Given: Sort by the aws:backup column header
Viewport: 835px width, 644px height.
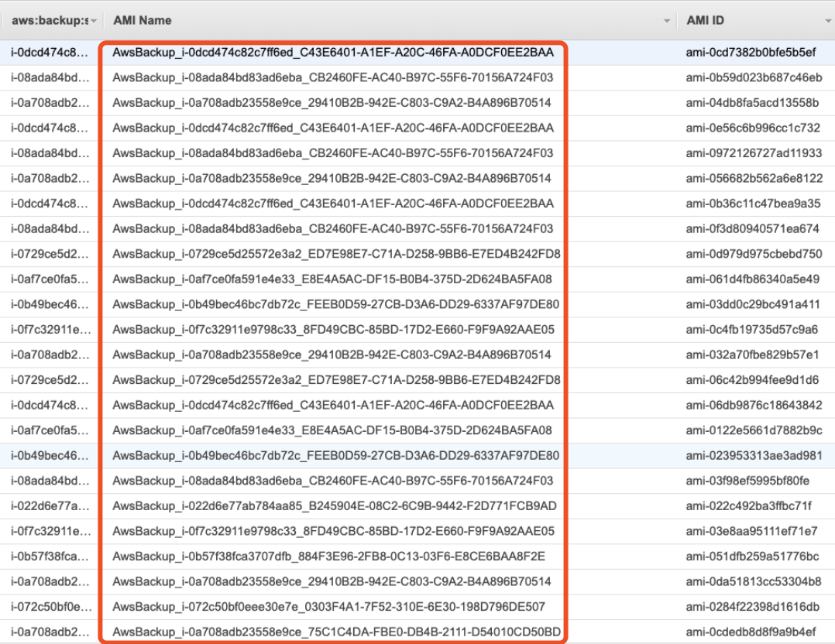Looking at the screenshot, I should pyautogui.click(x=50, y=20).
